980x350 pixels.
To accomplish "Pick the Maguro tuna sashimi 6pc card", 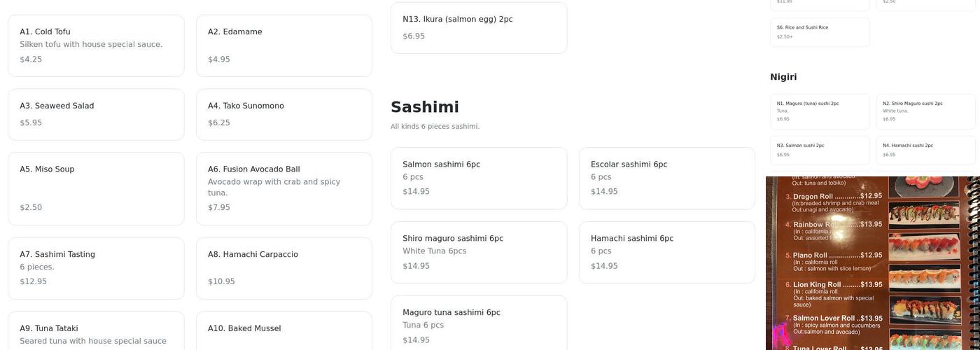I will coord(479,323).
